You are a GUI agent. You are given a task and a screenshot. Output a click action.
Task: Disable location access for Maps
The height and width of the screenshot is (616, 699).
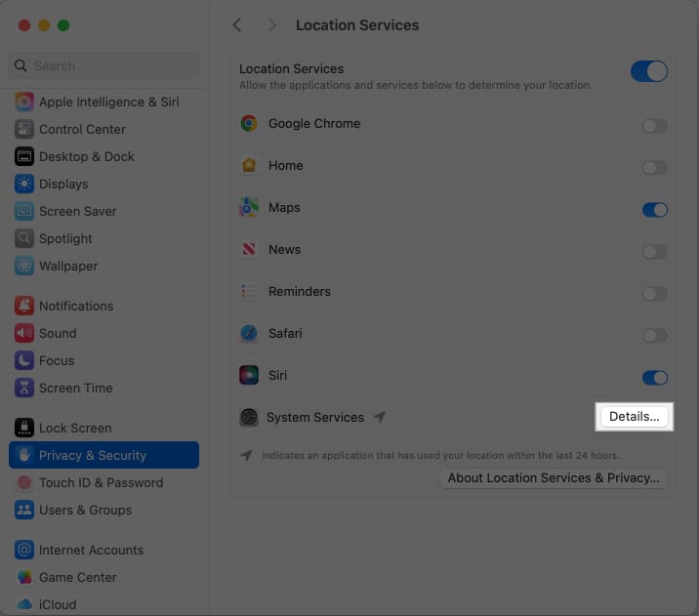pyautogui.click(x=654, y=210)
